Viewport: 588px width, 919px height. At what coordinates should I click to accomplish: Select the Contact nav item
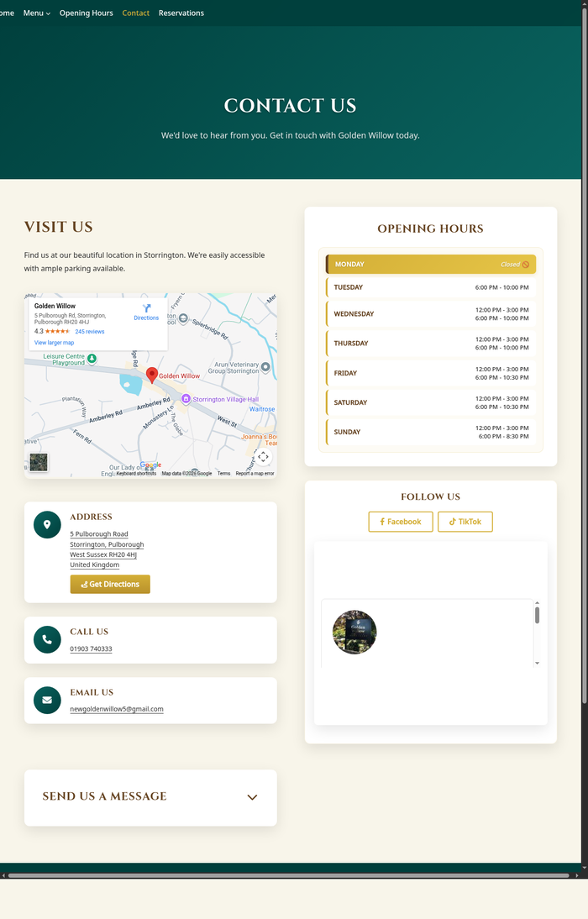pyautogui.click(x=135, y=13)
